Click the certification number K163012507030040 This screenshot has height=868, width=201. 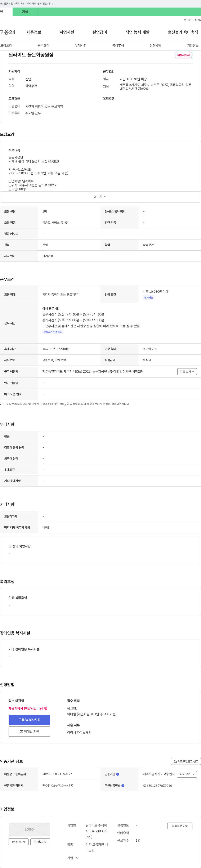point(157,786)
